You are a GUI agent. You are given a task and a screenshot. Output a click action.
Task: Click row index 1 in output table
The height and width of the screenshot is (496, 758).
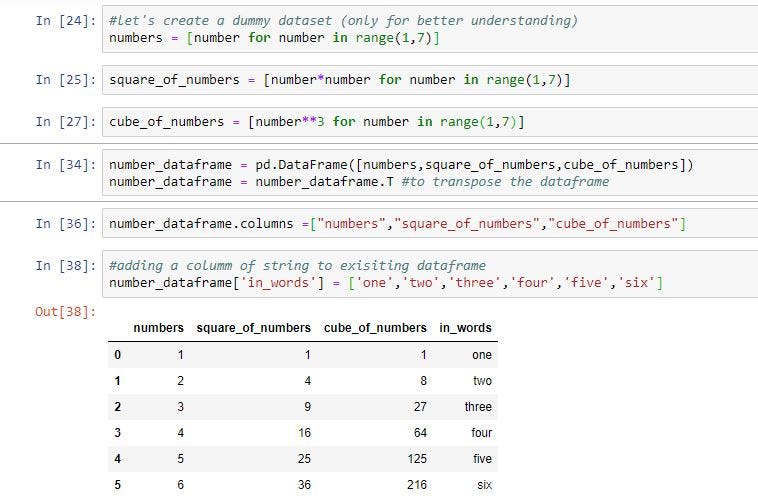click(x=117, y=381)
